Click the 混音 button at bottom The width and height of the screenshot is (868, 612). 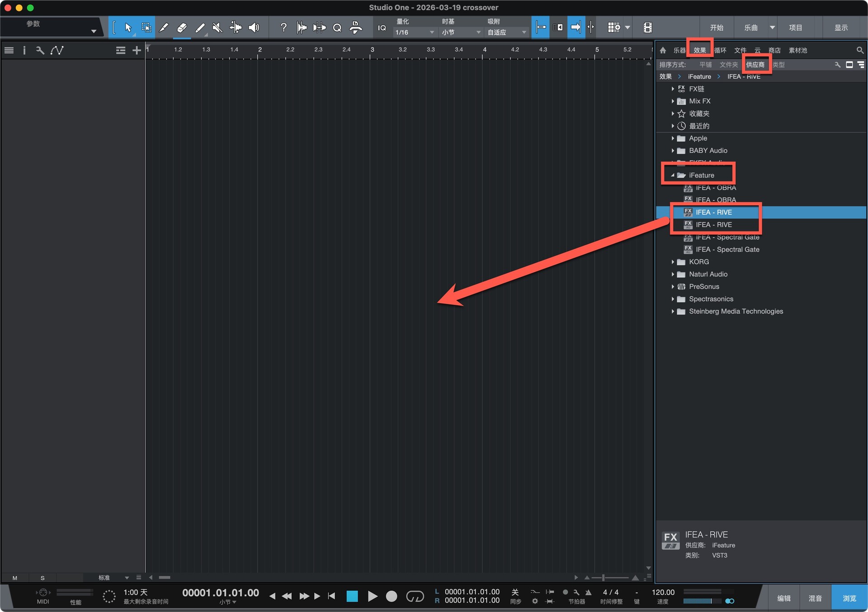point(815,598)
